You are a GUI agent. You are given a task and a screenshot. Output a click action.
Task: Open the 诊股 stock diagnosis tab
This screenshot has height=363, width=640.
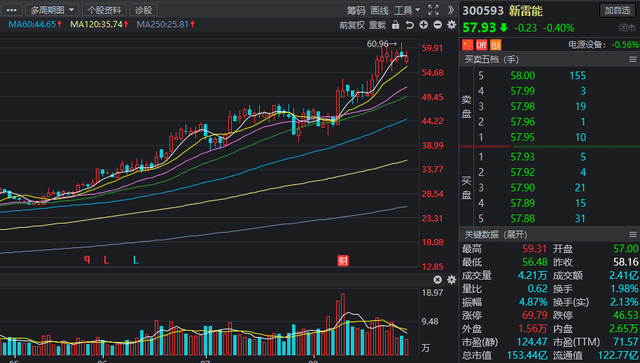click(x=143, y=10)
